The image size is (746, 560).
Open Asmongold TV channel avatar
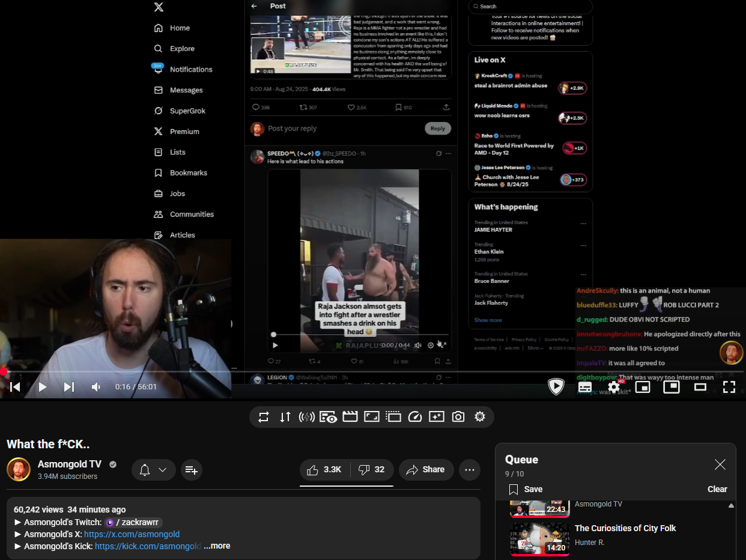19,470
